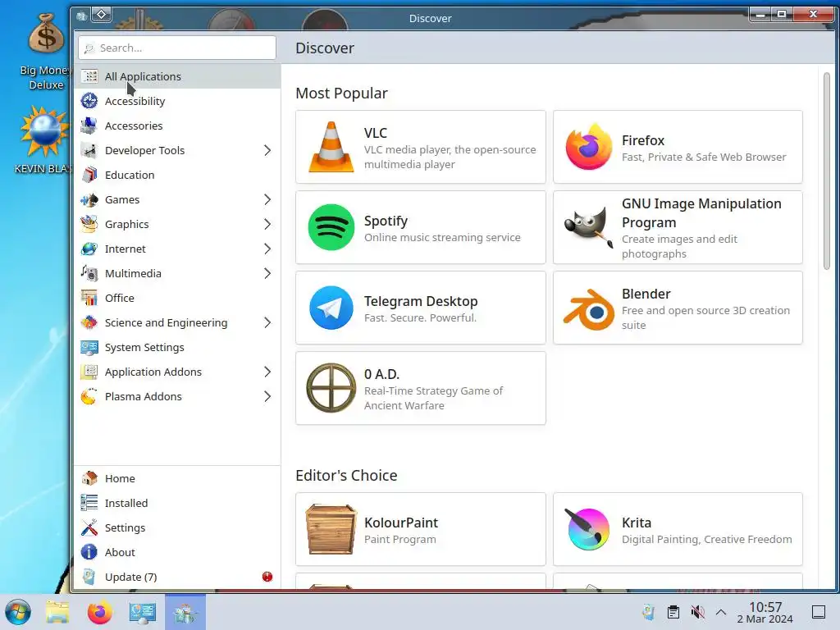Click the Settings tools icon
This screenshot has width=840, height=630.
[89, 527]
